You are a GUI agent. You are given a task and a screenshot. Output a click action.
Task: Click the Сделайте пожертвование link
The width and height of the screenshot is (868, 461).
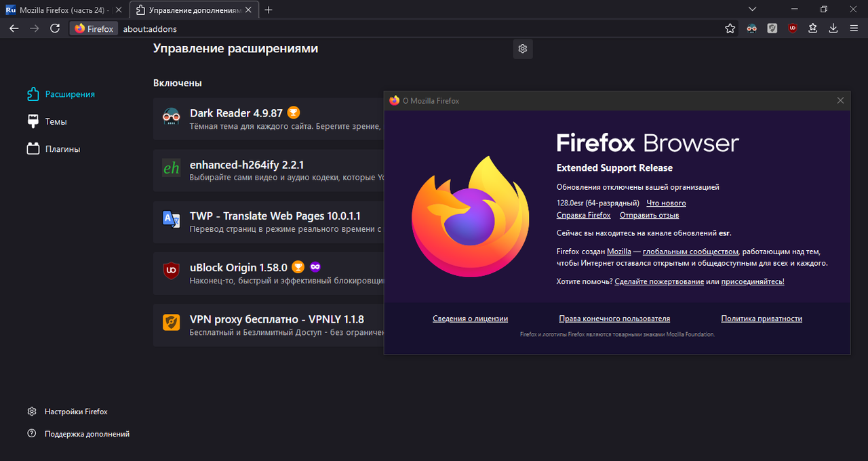(x=659, y=281)
